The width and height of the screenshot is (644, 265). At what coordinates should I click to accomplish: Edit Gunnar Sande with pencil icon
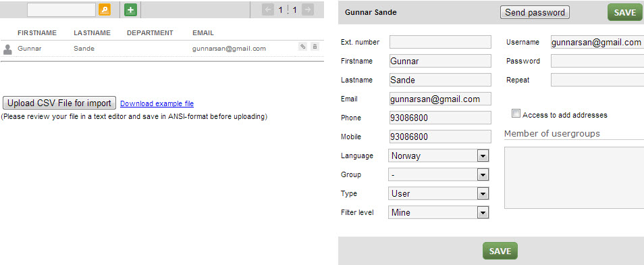302,47
